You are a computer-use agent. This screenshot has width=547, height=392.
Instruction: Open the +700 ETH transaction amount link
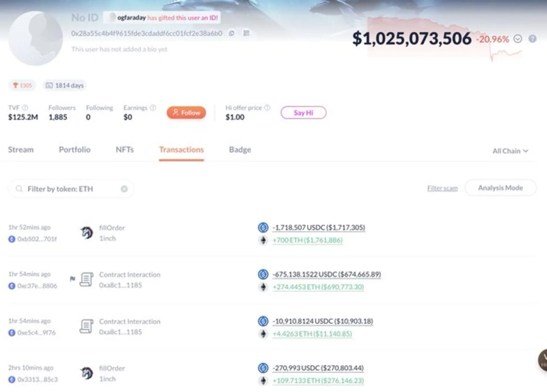tap(307, 240)
